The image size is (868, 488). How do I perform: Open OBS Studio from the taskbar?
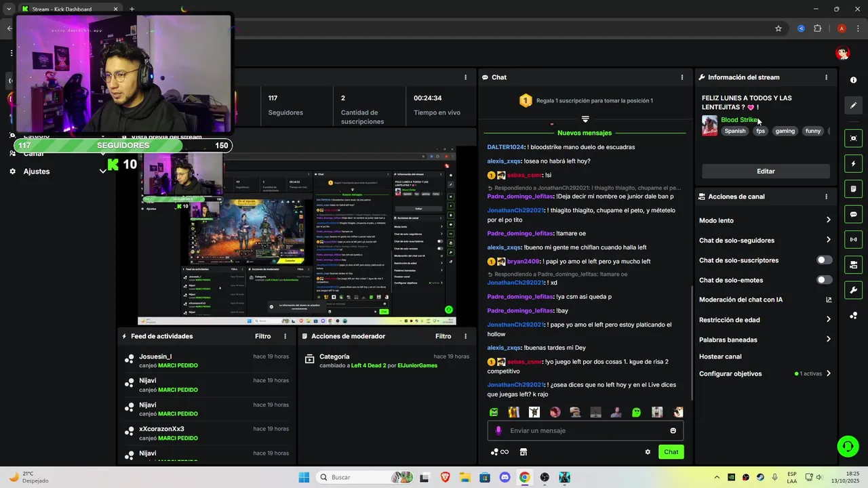tap(545, 477)
